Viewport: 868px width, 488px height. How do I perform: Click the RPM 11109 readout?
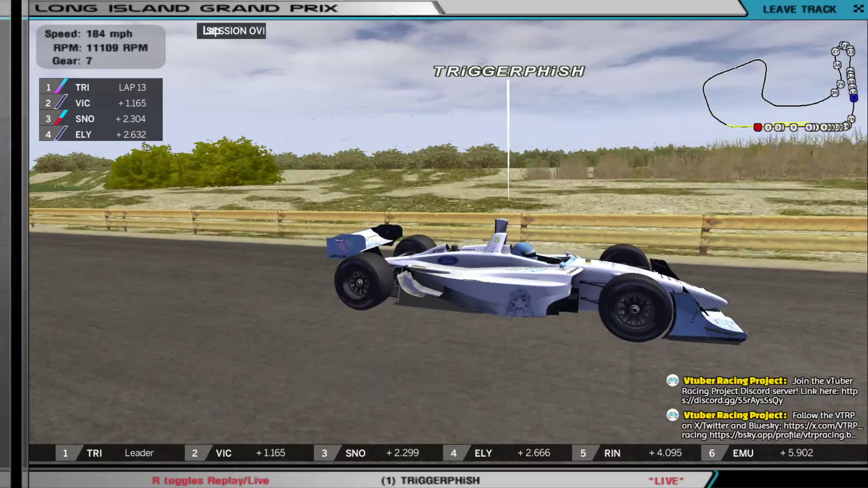click(x=100, y=48)
